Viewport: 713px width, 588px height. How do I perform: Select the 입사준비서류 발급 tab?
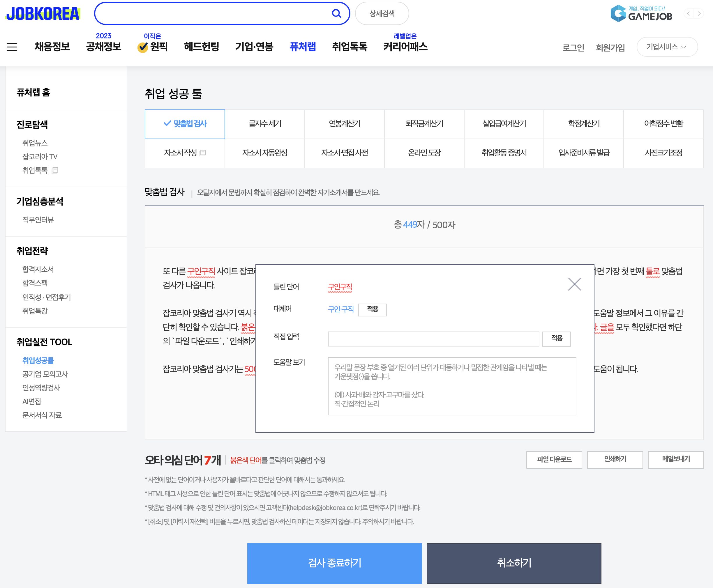(x=584, y=153)
